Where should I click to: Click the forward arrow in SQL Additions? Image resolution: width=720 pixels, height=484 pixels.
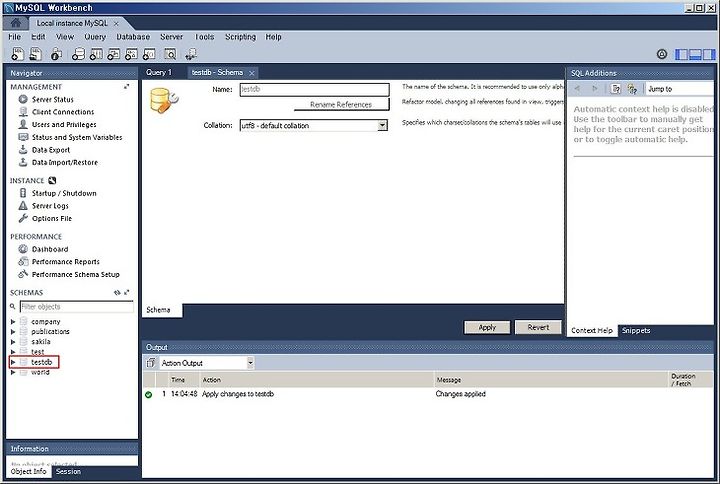(595, 89)
